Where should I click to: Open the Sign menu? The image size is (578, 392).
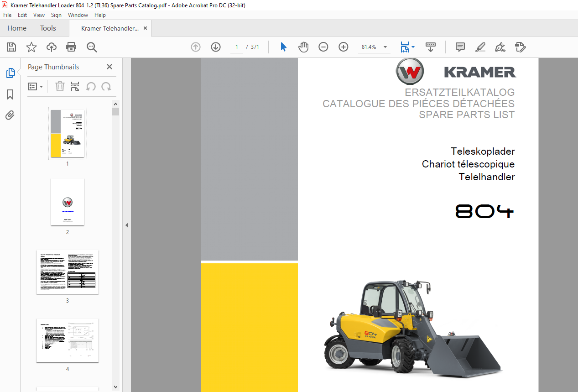[x=56, y=15]
